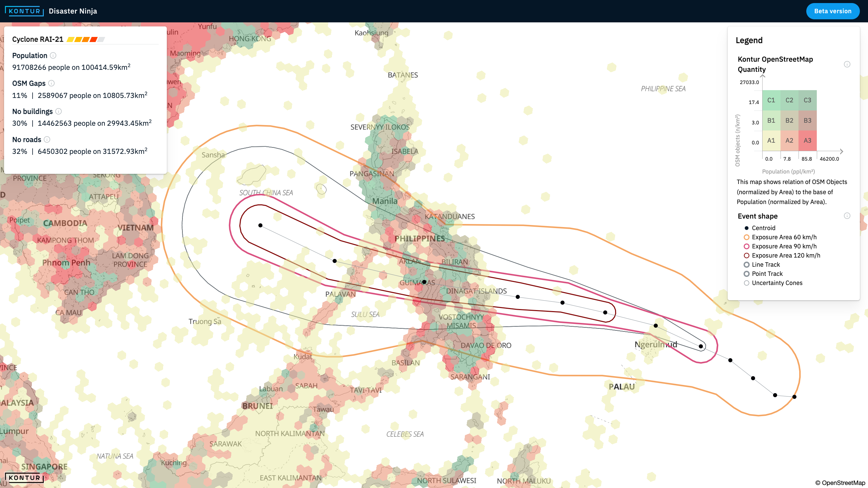
Task: Click the Kaohsiung city label
Action: click(x=371, y=33)
